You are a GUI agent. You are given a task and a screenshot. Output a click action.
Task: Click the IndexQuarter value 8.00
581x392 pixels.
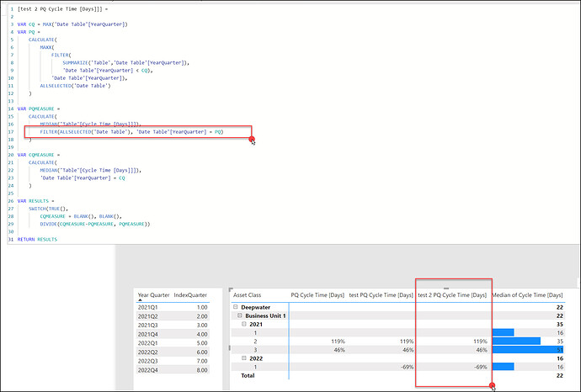click(x=202, y=370)
